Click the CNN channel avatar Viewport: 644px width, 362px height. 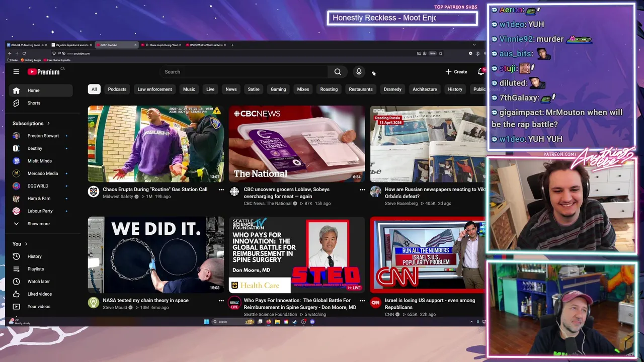click(375, 302)
